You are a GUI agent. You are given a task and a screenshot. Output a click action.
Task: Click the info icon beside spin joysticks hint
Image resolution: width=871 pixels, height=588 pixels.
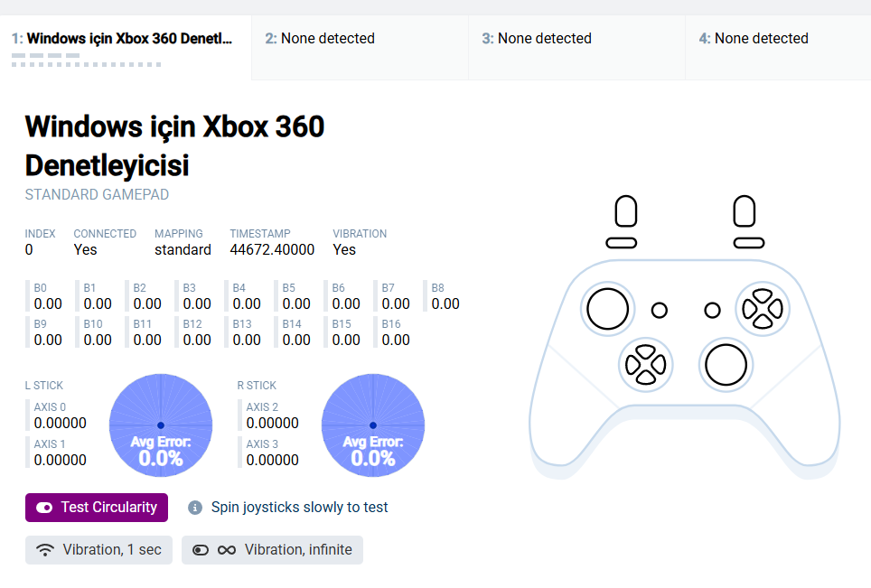(x=195, y=508)
